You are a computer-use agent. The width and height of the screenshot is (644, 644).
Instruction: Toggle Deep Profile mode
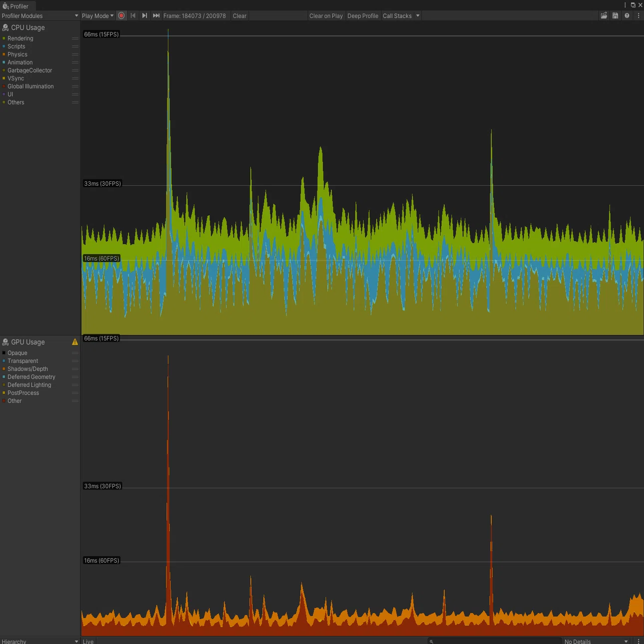(362, 16)
